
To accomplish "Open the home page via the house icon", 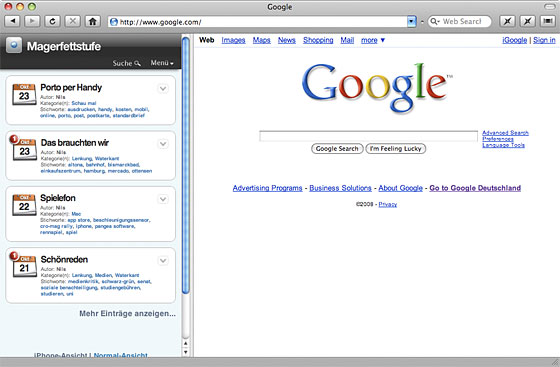I will click(x=92, y=21).
